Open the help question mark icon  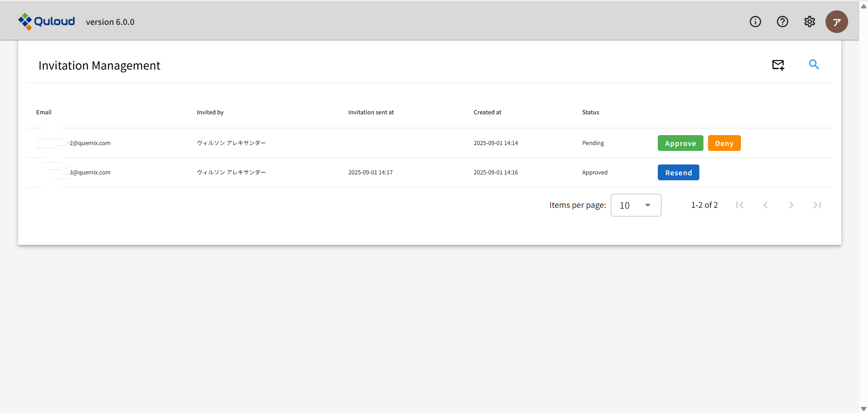(782, 22)
